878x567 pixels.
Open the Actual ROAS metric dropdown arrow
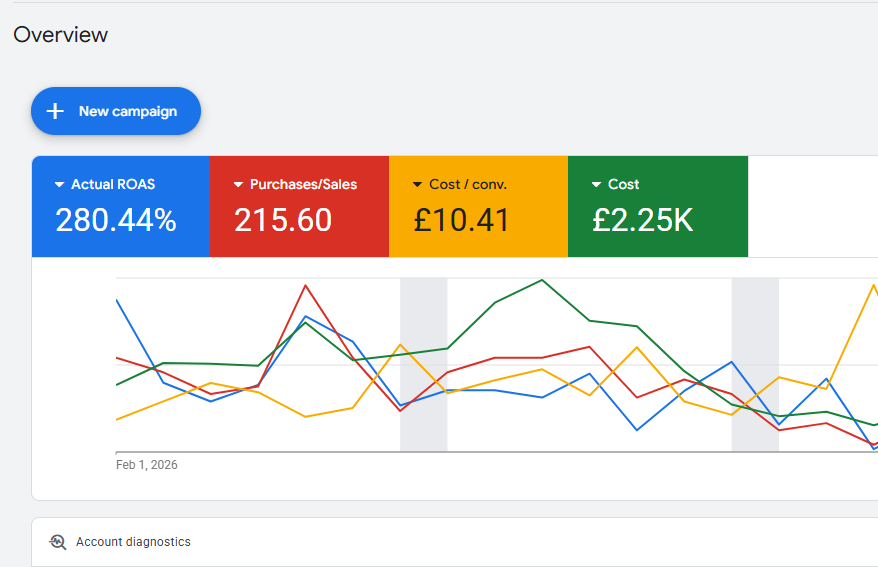(59, 185)
